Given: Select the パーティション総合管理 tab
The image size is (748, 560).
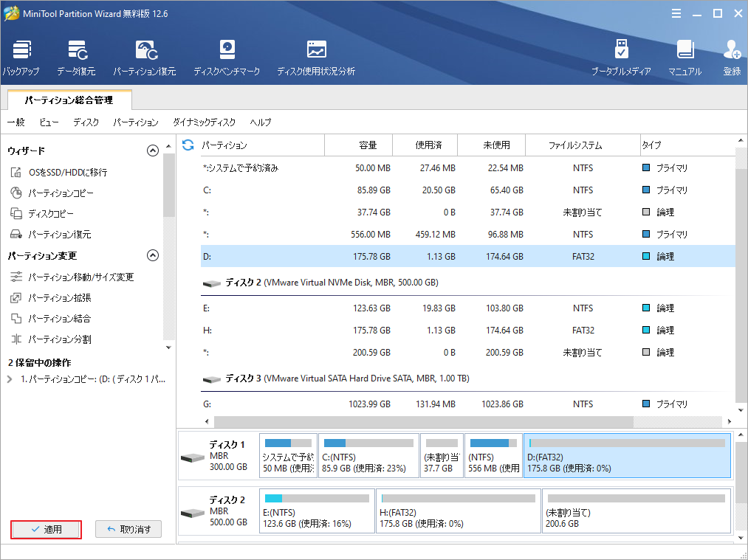Looking at the screenshot, I should 69,100.
